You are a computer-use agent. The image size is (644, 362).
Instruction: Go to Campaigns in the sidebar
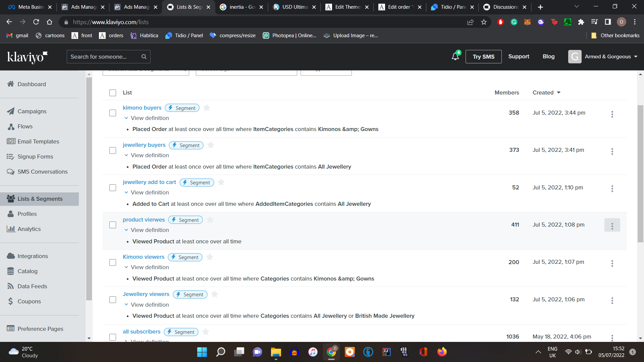(x=32, y=111)
